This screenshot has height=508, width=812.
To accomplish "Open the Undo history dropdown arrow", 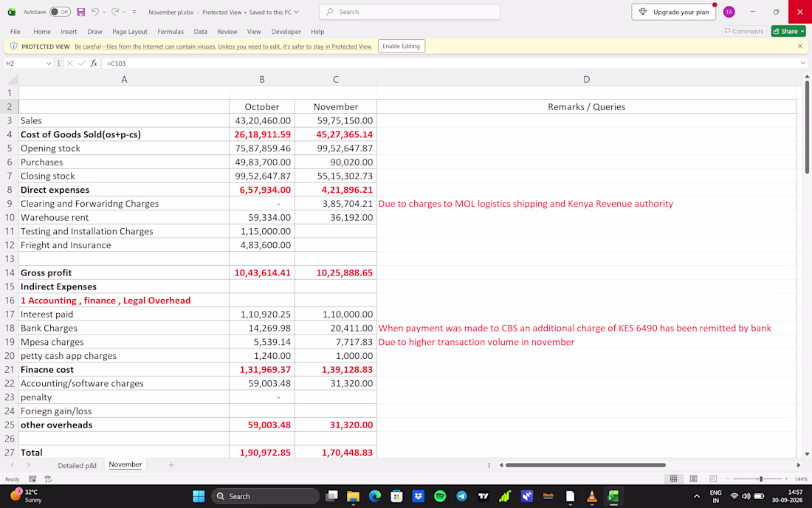I will pyautogui.click(x=104, y=12).
